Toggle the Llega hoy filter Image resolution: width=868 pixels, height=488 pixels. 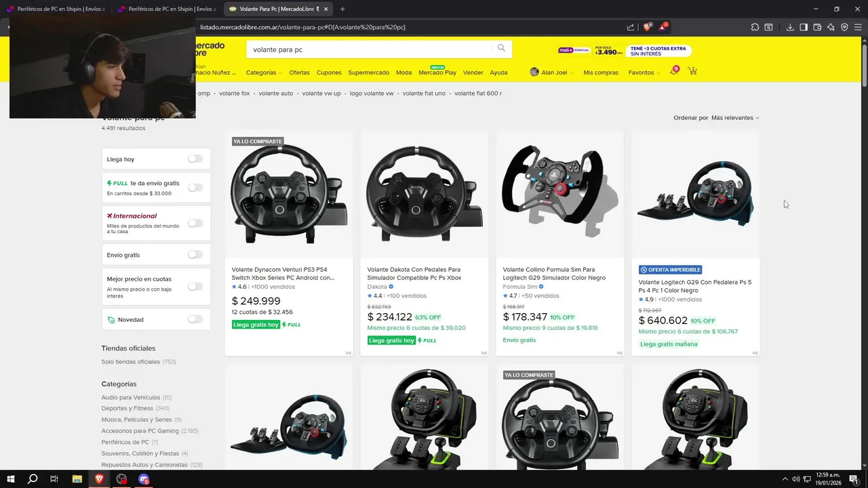pyautogui.click(x=195, y=159)
